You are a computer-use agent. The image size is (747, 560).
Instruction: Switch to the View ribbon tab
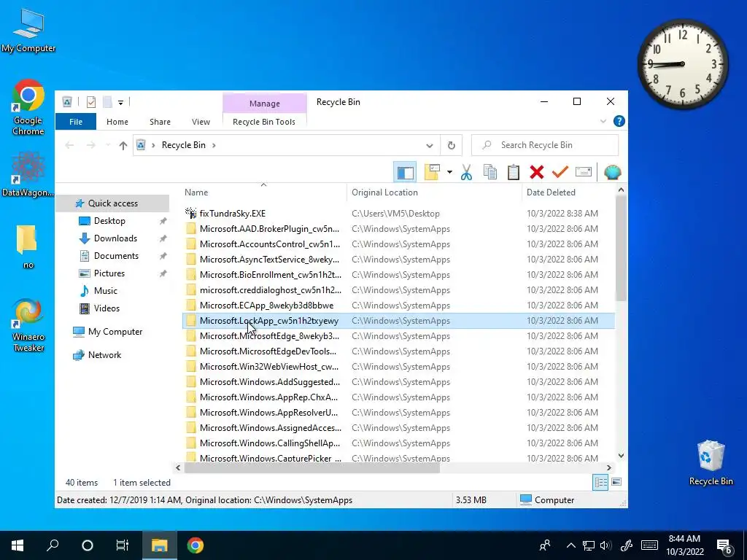[201, 122]
